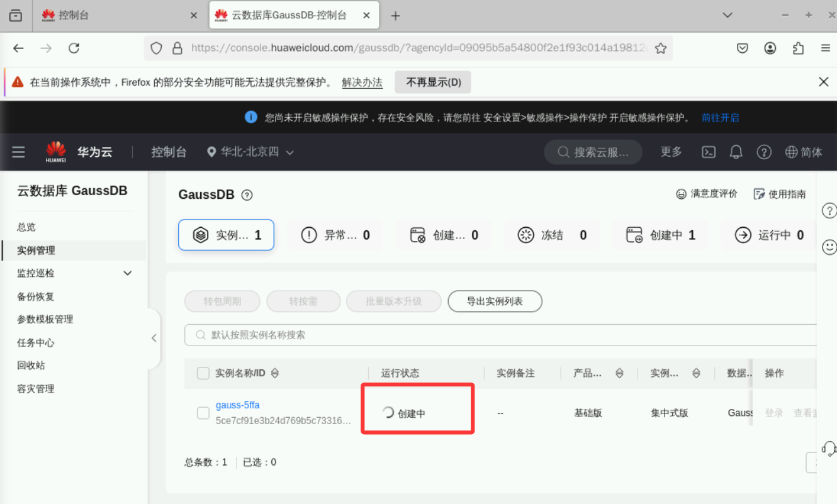837x504 pixels.
Task: Open 满意度评价 feedback
Action: 706,194
